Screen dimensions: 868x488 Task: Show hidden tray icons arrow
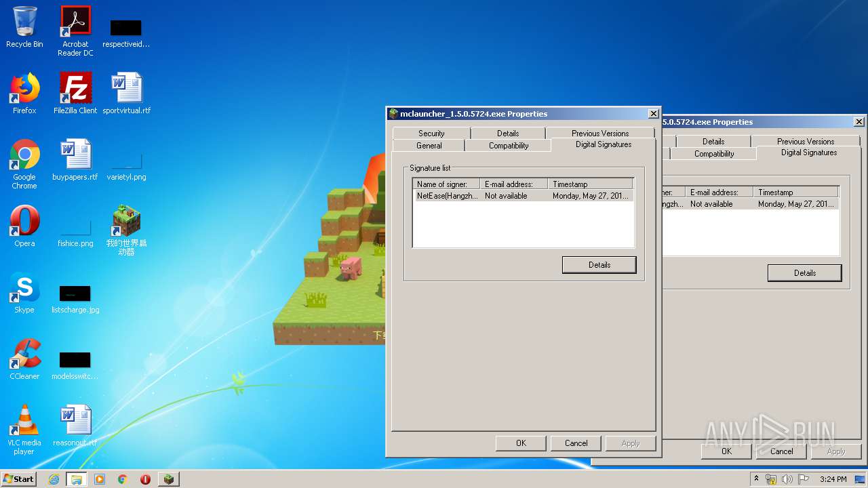point(756,479)
